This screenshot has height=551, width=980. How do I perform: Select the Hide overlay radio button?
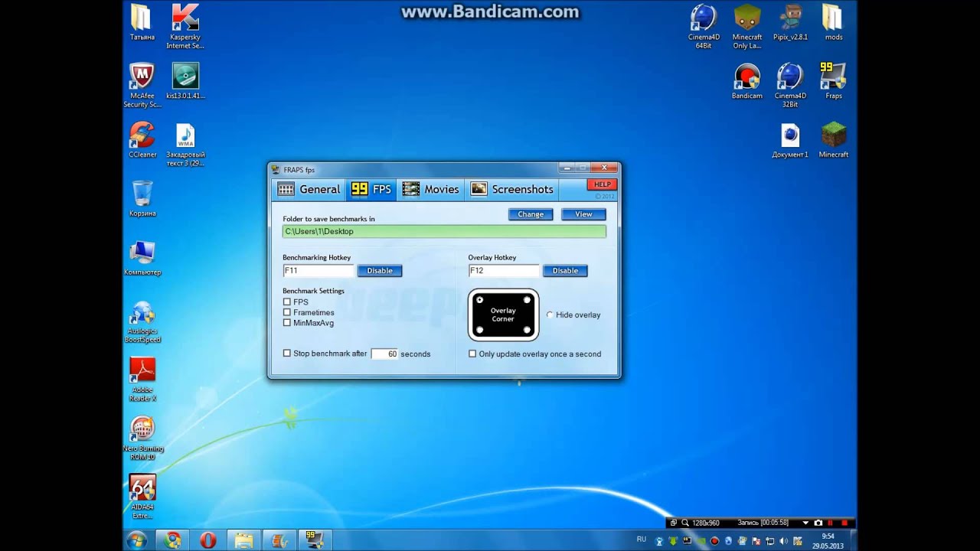(550, 315)
